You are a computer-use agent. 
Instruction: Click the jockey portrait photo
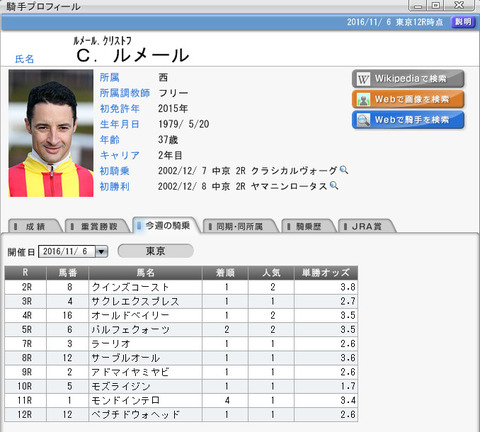click(51, 133)
